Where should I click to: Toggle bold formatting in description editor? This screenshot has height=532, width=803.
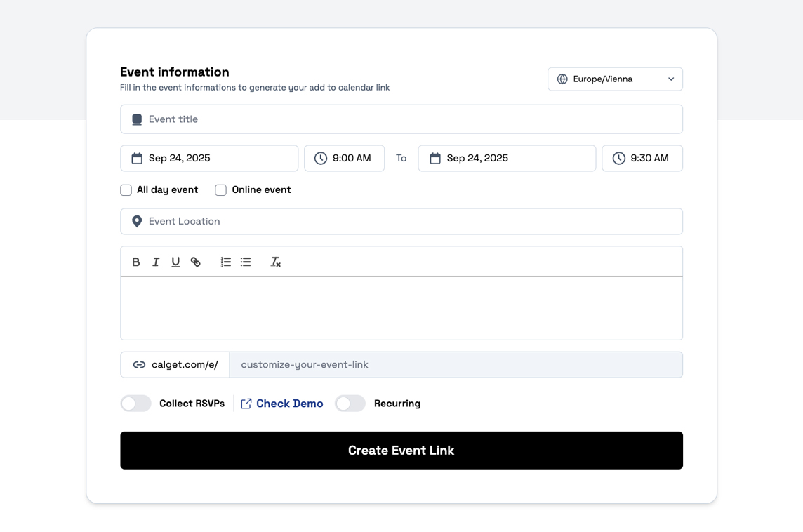point(136,262)
